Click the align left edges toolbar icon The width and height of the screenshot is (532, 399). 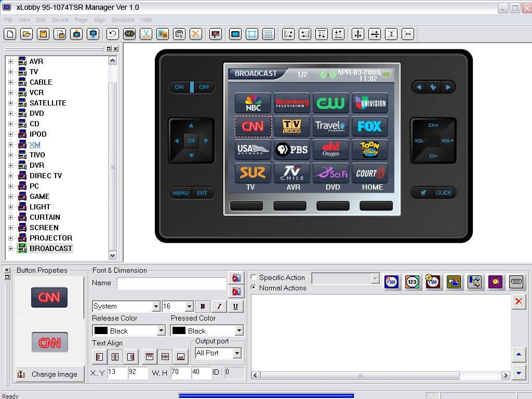coord(288,34)
